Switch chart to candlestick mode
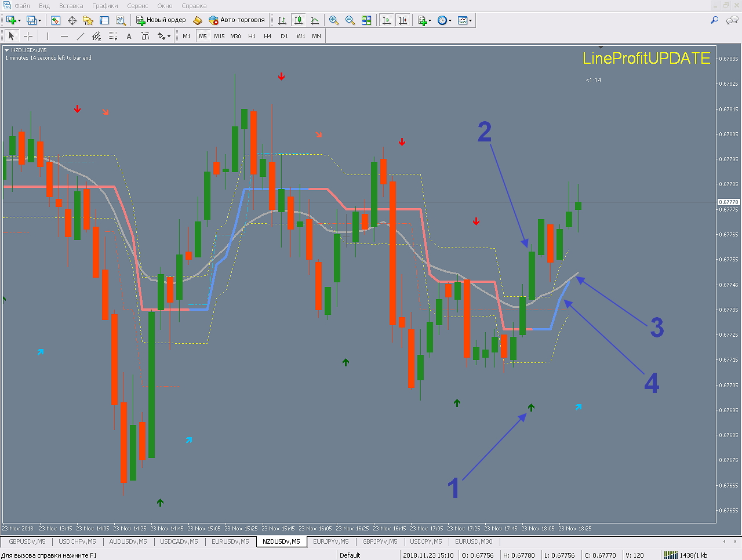This screenshot has width=742, height=560. [x=299, y=20]
